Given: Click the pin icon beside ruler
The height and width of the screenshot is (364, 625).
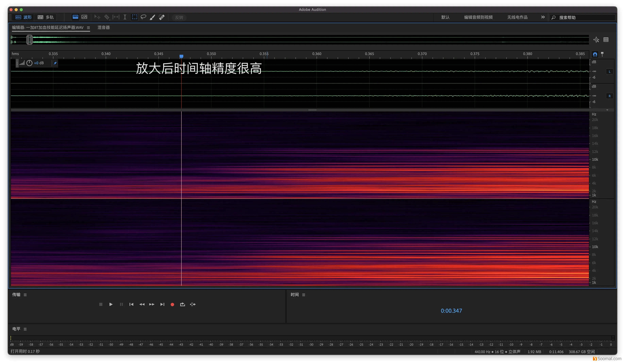Looking at the screenshot, I should click(602, 54).
